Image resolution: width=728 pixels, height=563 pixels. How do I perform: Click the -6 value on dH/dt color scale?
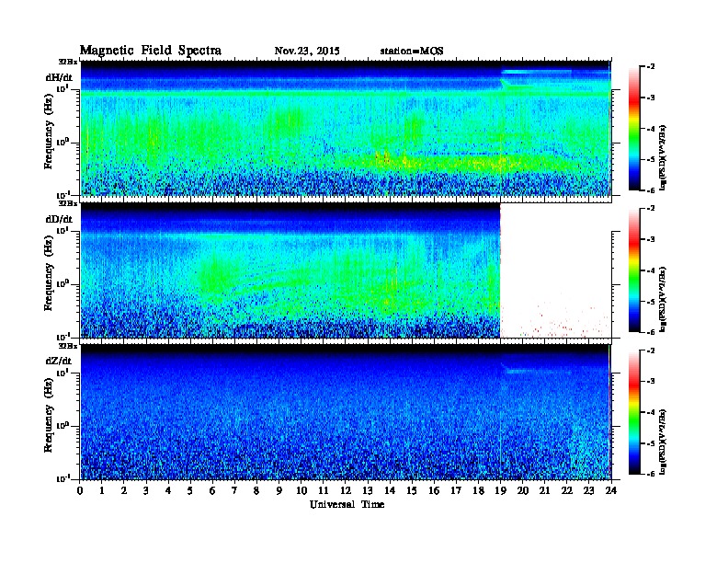651,190
